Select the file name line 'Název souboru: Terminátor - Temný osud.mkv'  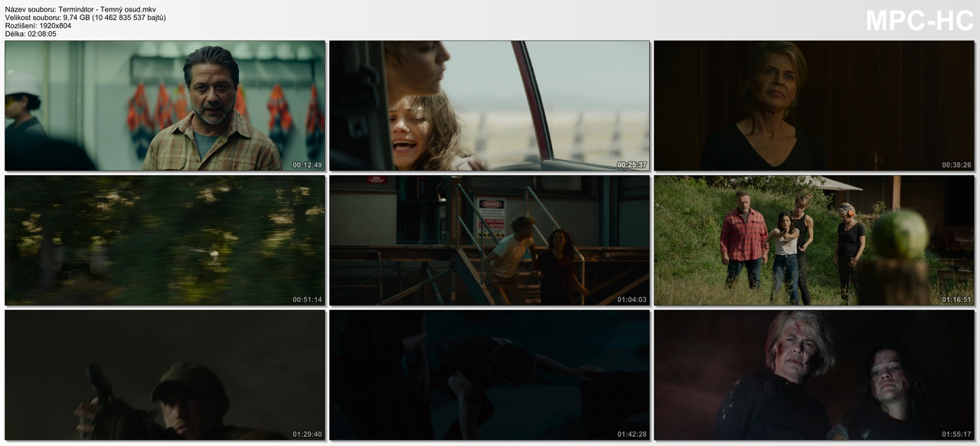point(80,9)
